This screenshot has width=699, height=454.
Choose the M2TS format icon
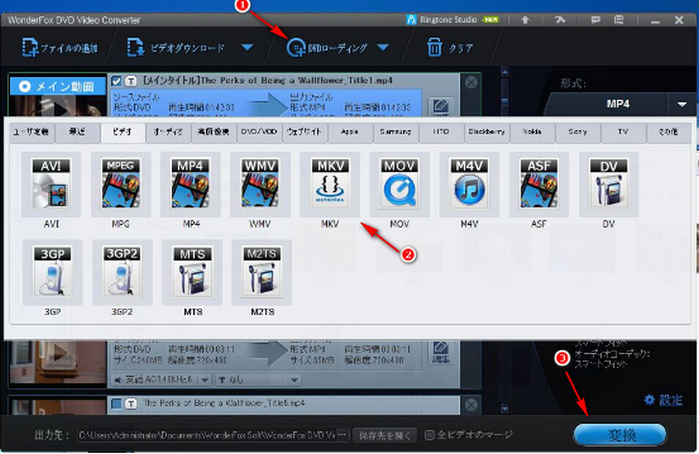pyautogui.click(x=262, y=272)
